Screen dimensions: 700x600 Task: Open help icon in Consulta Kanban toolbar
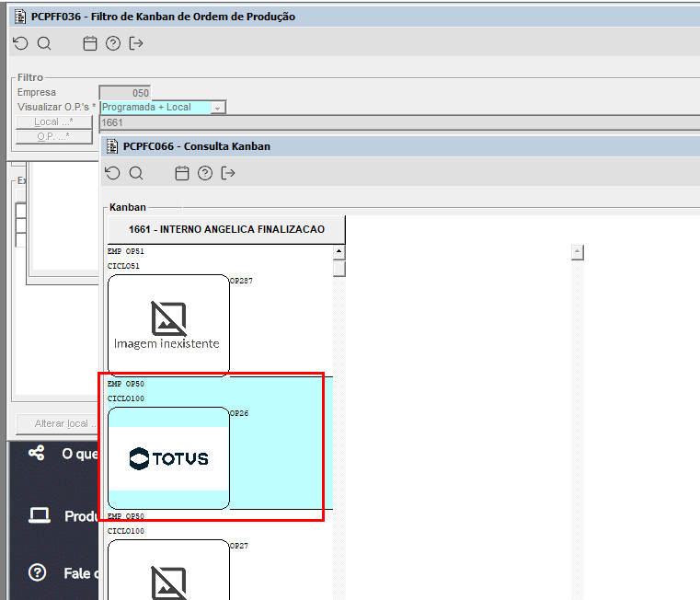click(x=205, y=173)
